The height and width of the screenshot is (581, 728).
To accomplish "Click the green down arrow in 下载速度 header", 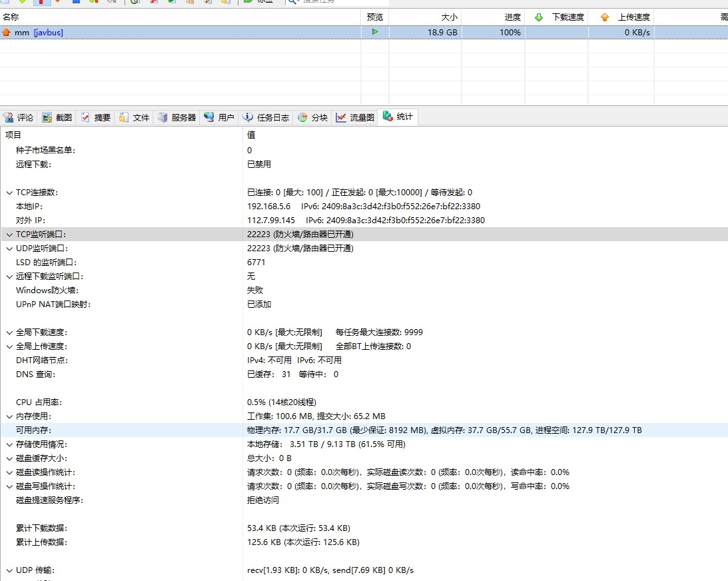I will click(539, 17).
